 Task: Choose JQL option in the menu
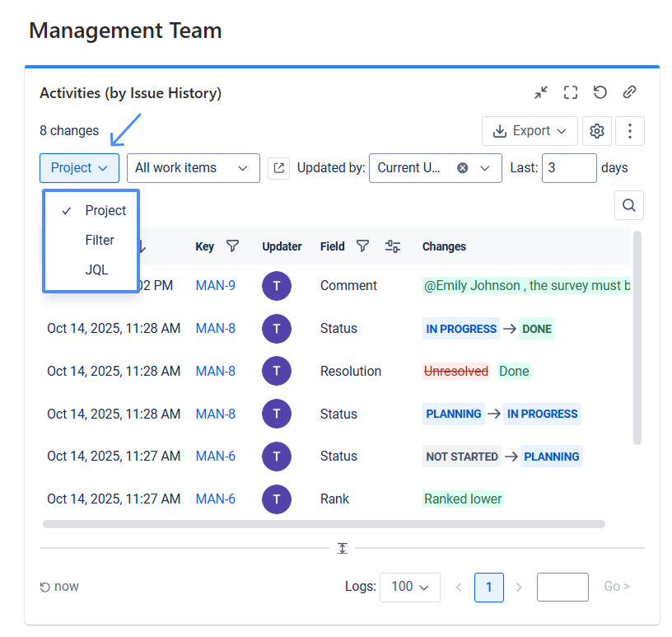click(96, 270)
